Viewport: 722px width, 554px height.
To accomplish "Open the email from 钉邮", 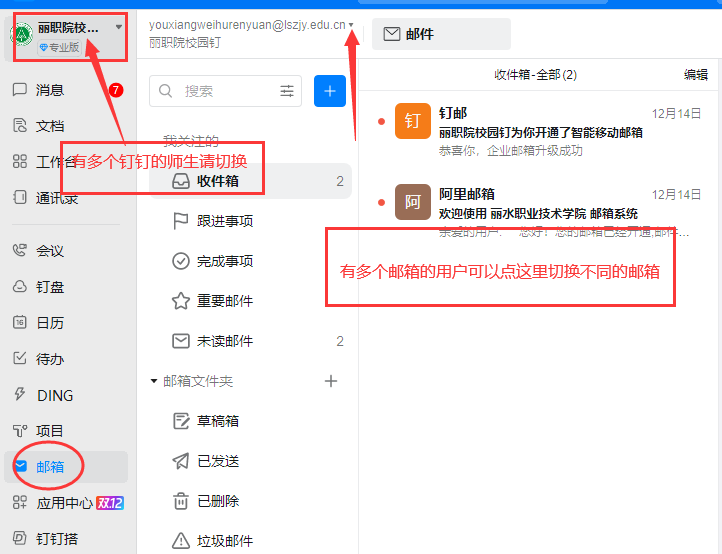I will coord(539,131).
